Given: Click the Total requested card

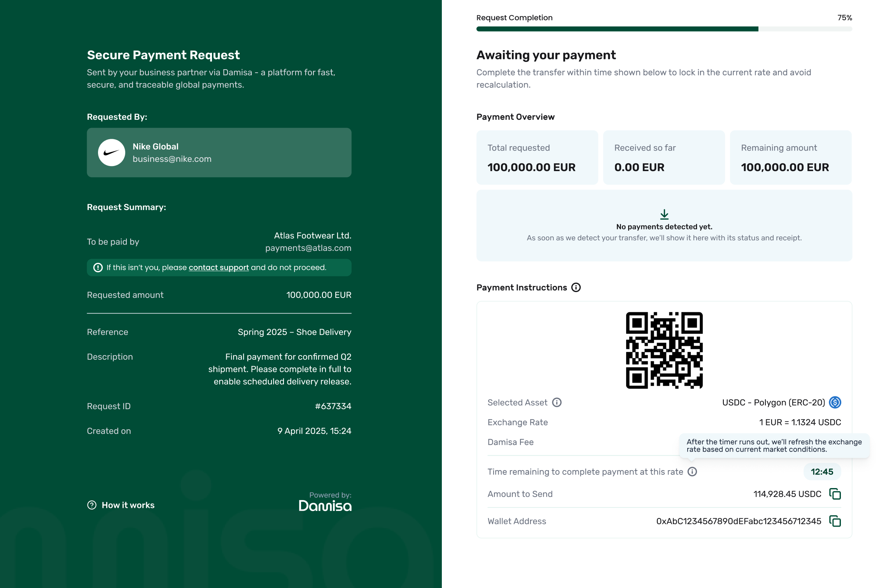Looking at the screenshot, I should pos(537,157).
